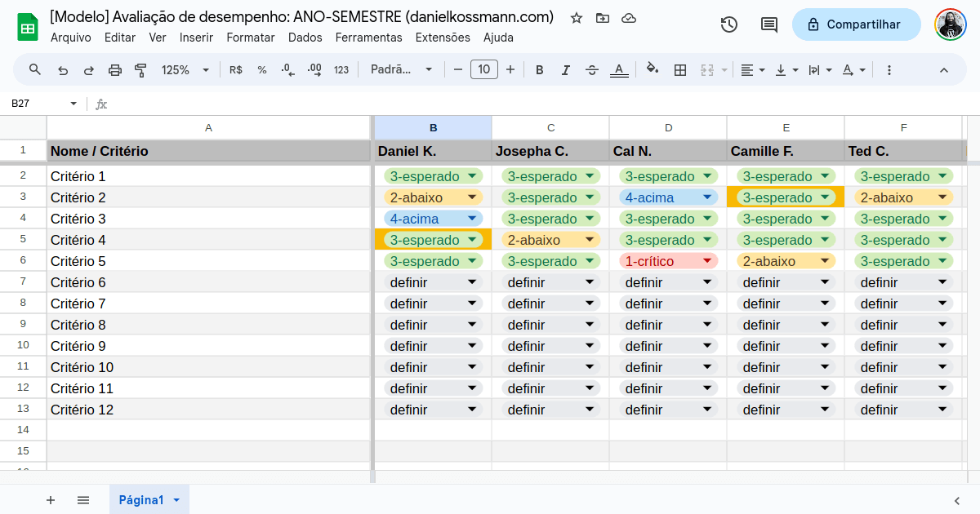Check the cloud save status icon
Screen dimensions: 980x514
tap(629, 18)
